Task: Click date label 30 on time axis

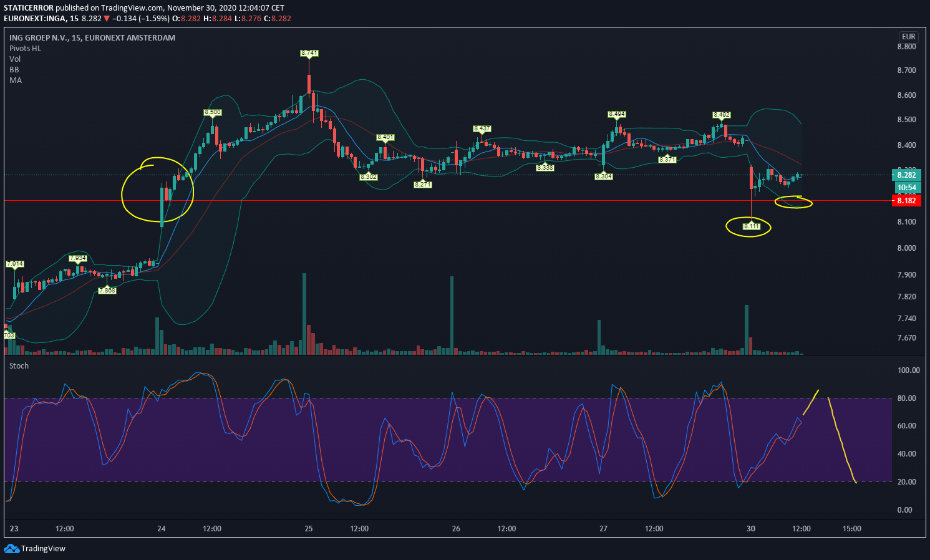Action: (751, 529)
